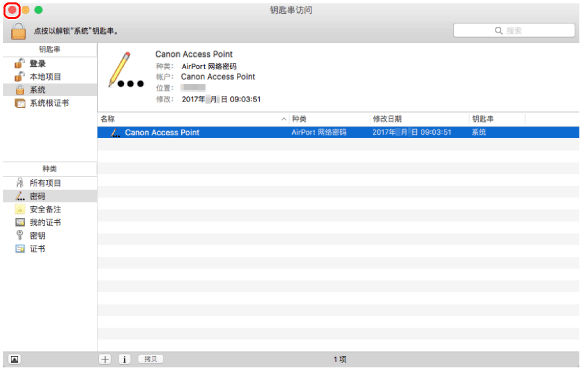Viewport: 580px width, 368px height.
Task: Select the 系统 keychain
Action: (x=50, y=90)
